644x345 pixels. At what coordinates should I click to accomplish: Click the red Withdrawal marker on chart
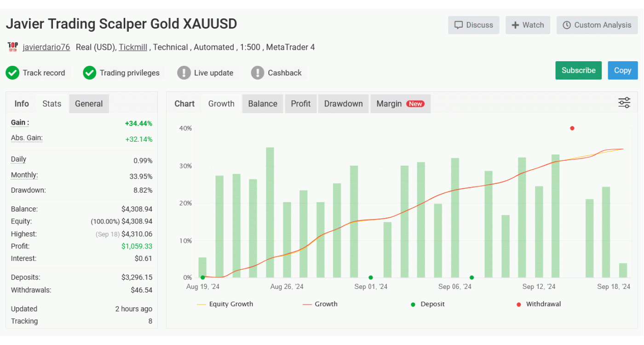572,128
